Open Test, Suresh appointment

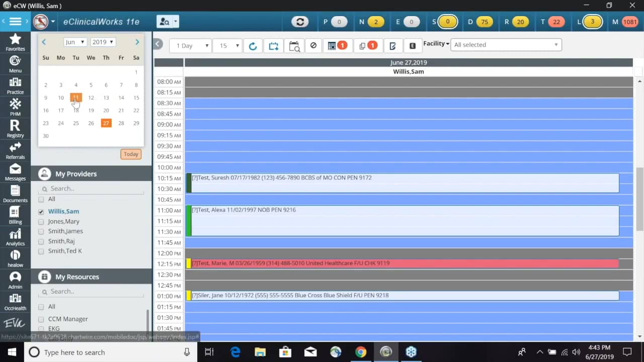tap(403, 183)
